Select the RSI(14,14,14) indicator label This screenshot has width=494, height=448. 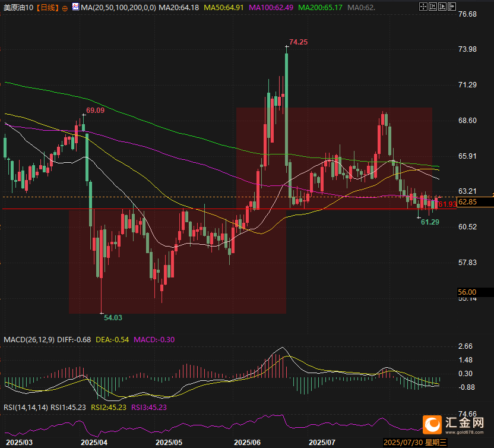(x=25, y=407)
